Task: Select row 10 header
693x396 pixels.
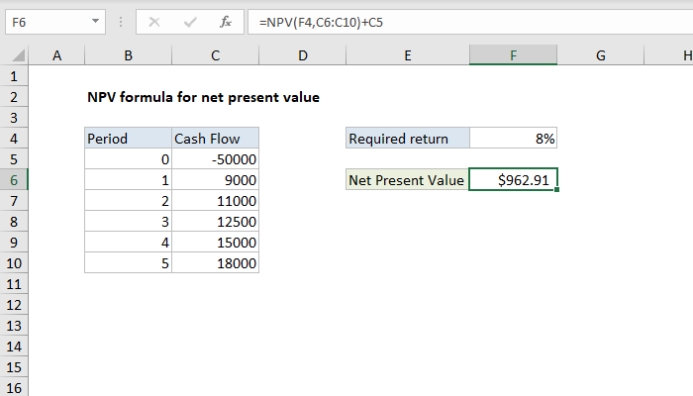Action: point(14,263)
